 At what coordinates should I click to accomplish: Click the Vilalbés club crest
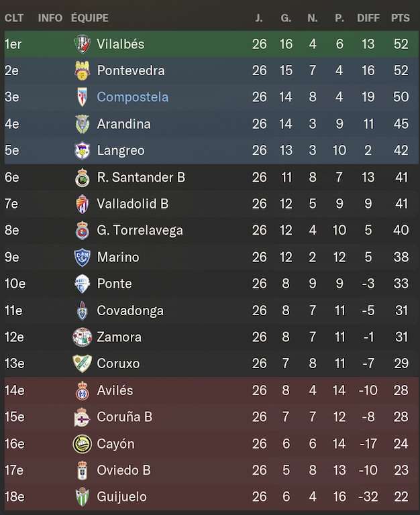82,44
